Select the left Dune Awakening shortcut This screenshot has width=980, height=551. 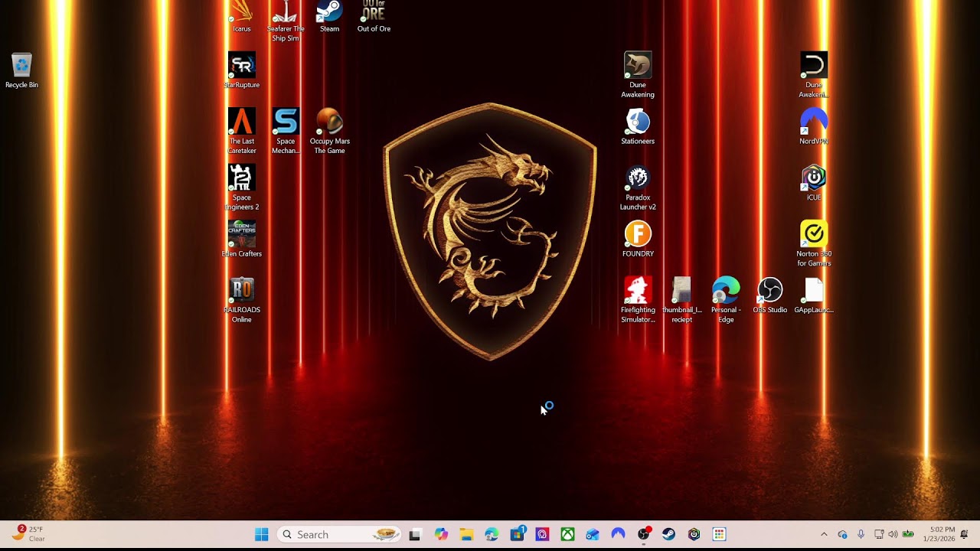638,76
